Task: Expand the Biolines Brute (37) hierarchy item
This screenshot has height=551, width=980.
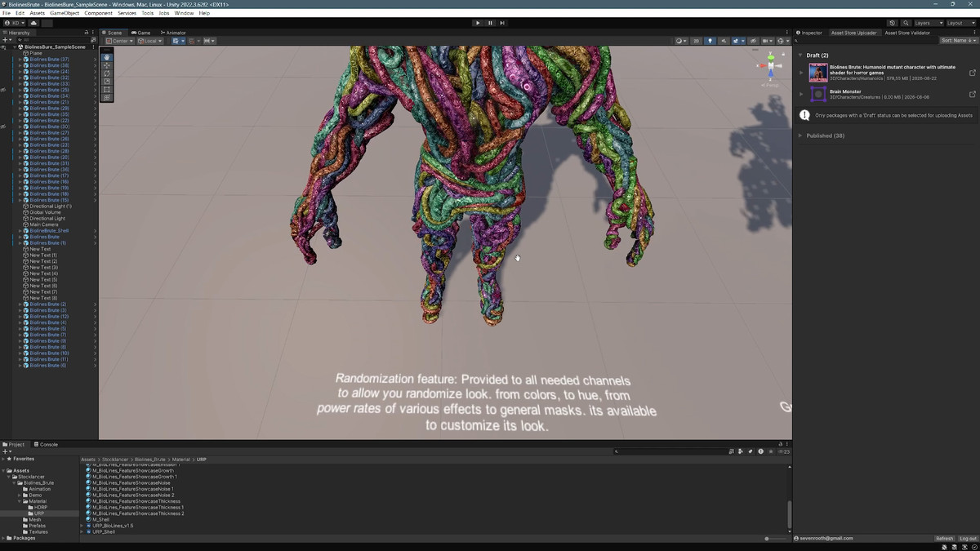Action: point(20,59)
